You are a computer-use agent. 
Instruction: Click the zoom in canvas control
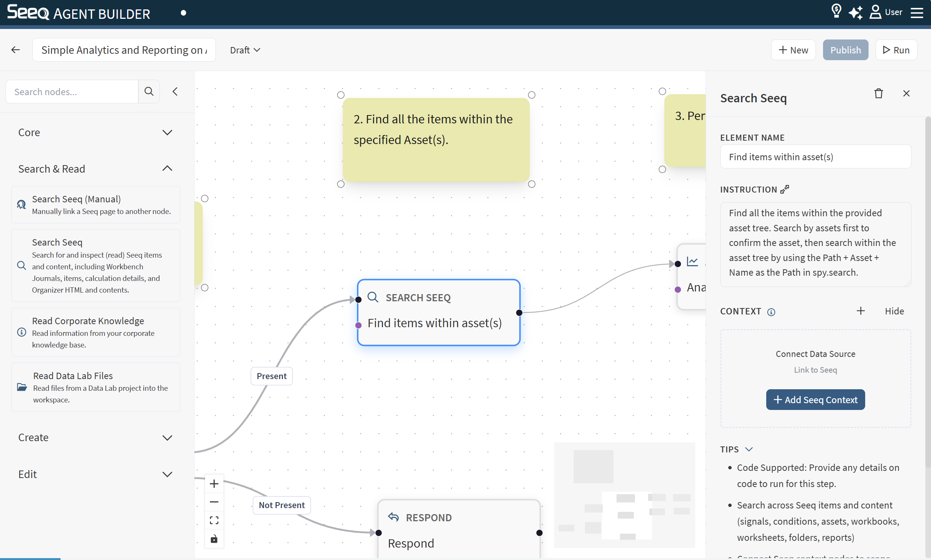tap(214, 483)
